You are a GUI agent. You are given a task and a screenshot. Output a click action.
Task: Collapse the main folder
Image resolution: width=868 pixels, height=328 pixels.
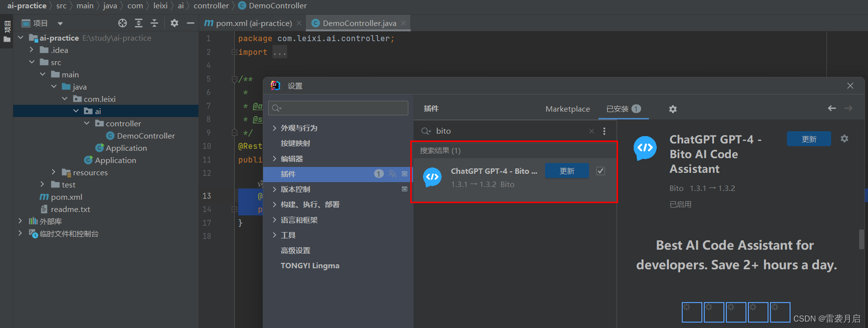[43, 74]
